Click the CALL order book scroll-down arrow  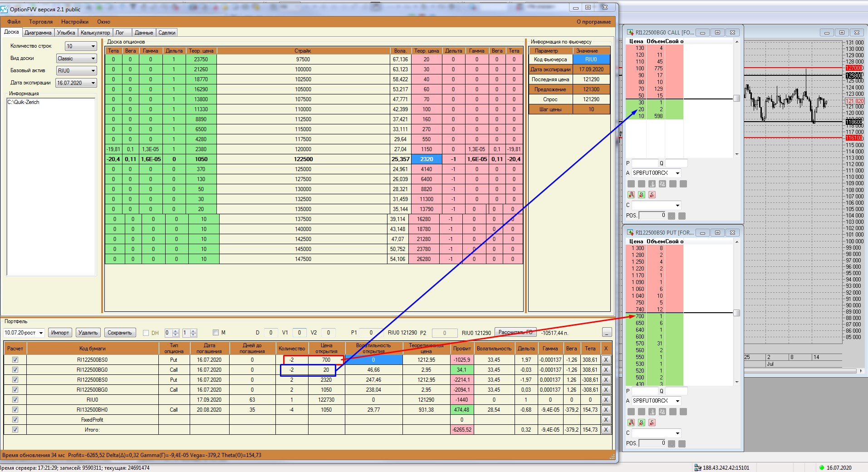click(x=736, y=154)
